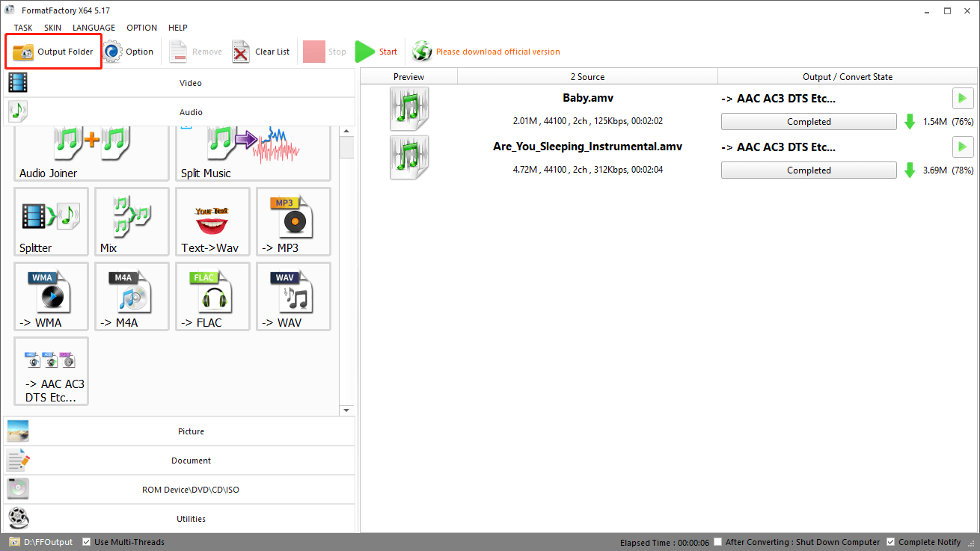
Task: Open the OPTION menu
Action: 142,28
